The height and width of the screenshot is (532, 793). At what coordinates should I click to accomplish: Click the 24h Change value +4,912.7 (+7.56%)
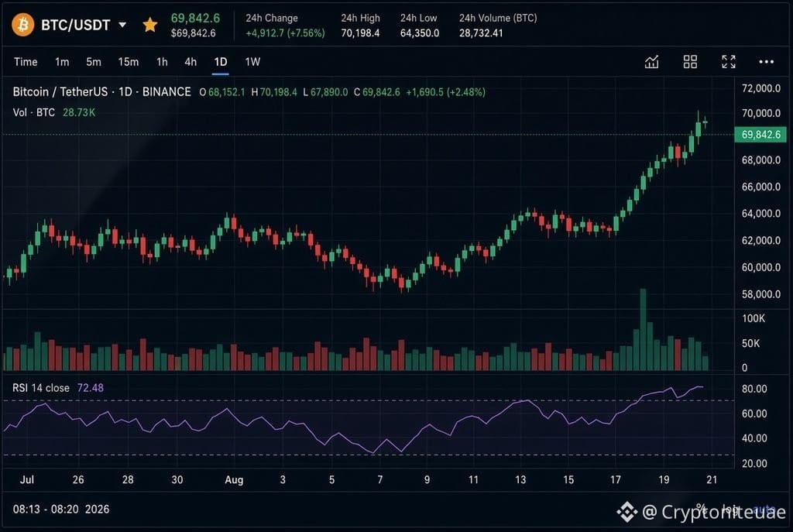pos(285,33)
